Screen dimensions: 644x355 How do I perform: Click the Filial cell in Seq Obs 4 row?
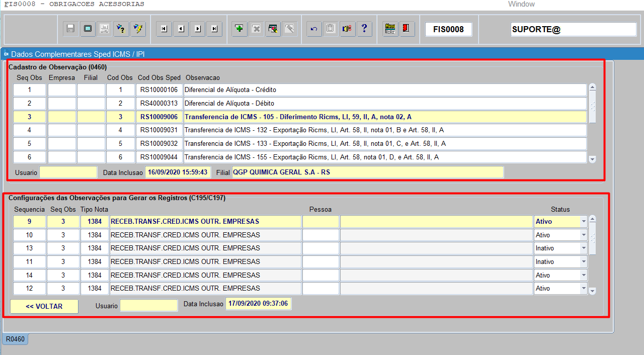click(91, 130)
